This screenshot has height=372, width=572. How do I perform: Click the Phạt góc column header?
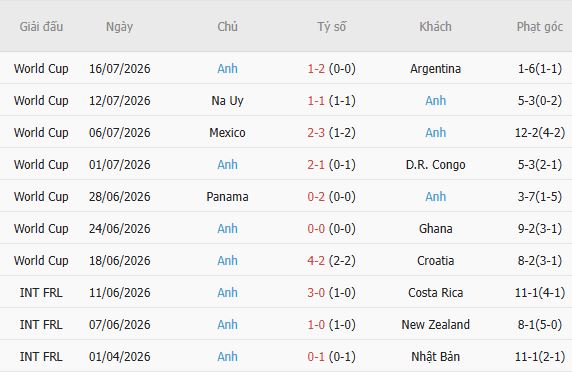540,27
